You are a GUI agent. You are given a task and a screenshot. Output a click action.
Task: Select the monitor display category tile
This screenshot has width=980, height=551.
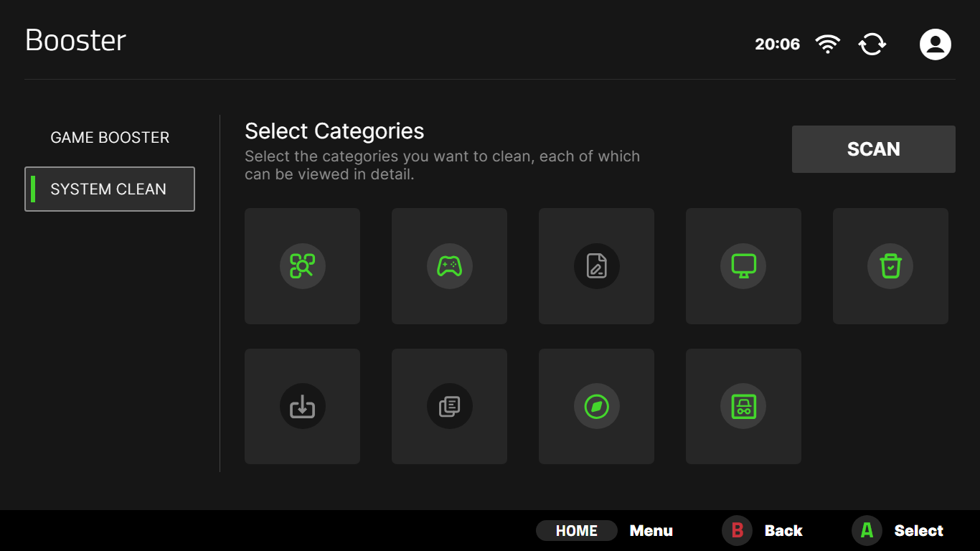click(x=743, y=266)
